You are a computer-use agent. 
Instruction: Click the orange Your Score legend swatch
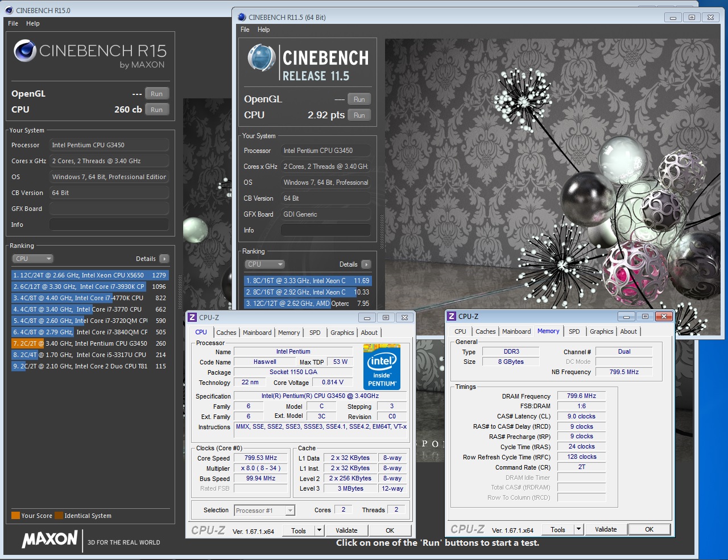pyautogui.click(x=15, y=516)
